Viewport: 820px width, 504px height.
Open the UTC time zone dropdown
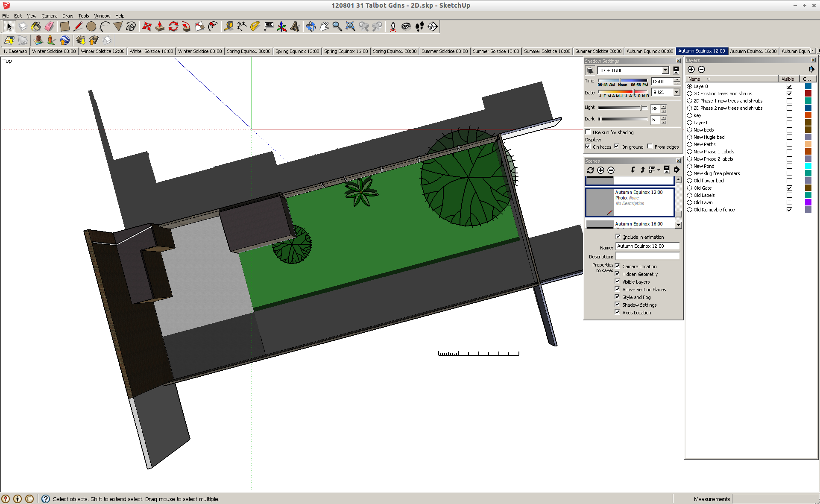(x=665, y=70)
